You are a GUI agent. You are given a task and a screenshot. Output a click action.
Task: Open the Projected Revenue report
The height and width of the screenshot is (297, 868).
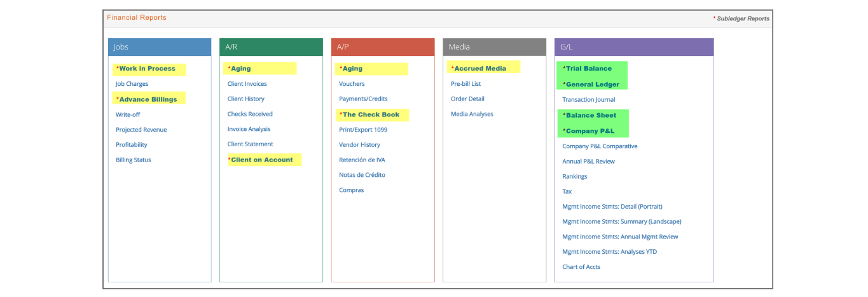pyautogui.click(x=141, y=130)
